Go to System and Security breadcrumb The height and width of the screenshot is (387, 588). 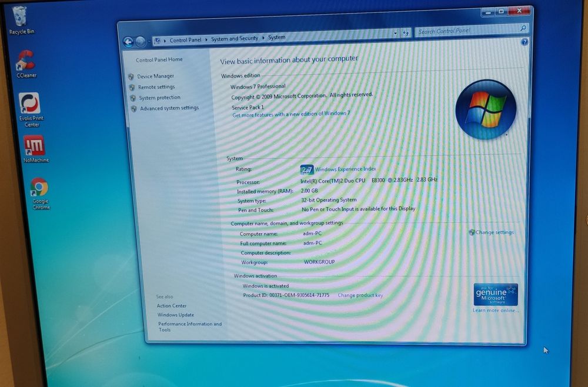(x=235, y=39)
